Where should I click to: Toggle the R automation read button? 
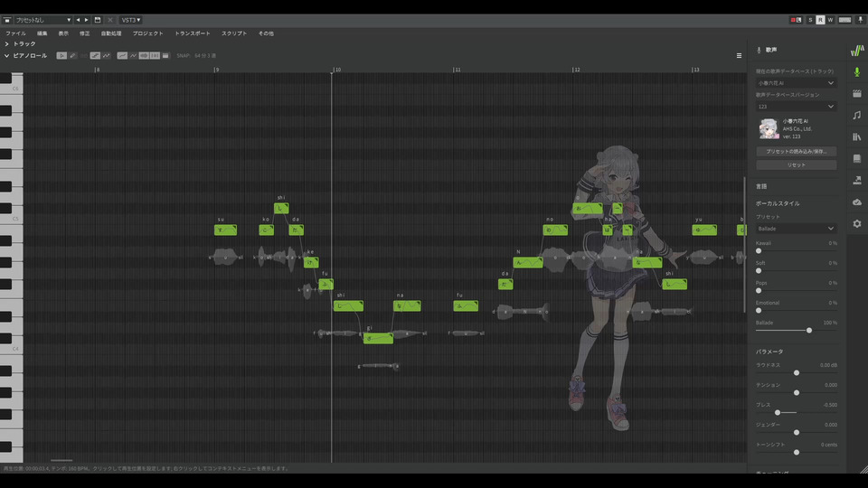(x=820, y=20)
